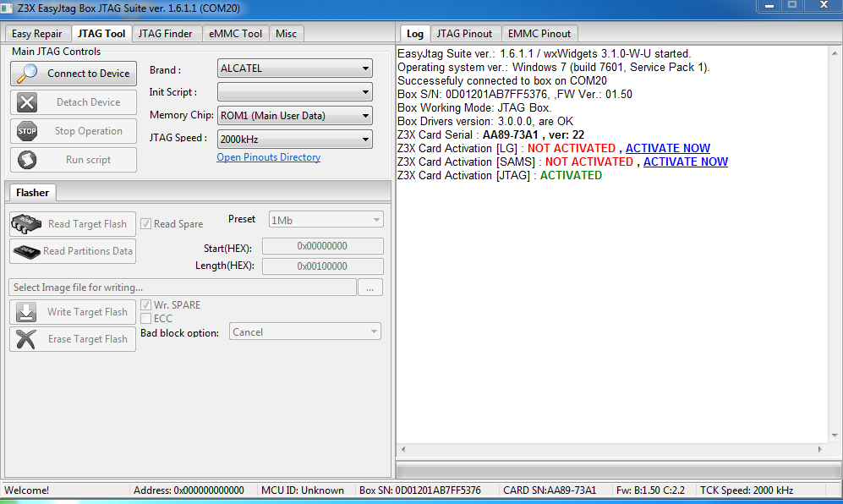This screenshot has width=843, height=504.
Task: Click ACTIVATE NOW link for LG activation
Action: pyautogui.click(x=668, y=149)
